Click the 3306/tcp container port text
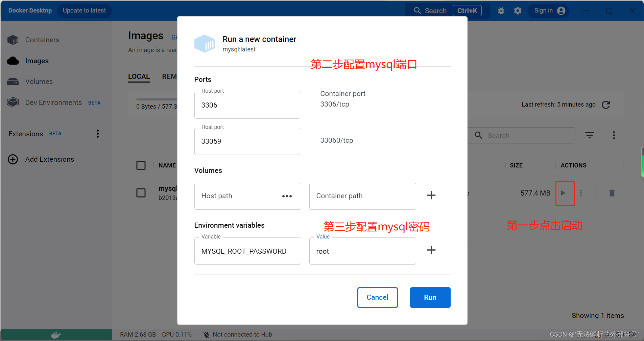Viewport: 644px width, 341px height. click(x=335, y=104)
